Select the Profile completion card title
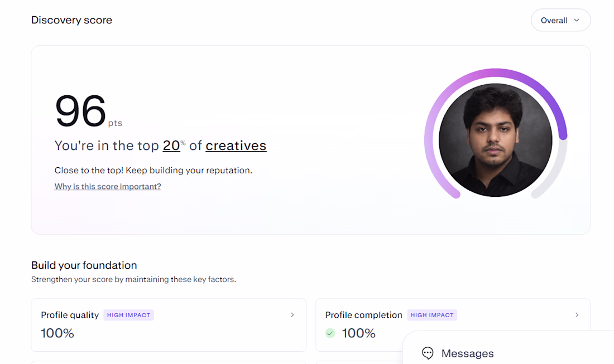The width and height of the screenshot is (614, 364). point(363,315)
